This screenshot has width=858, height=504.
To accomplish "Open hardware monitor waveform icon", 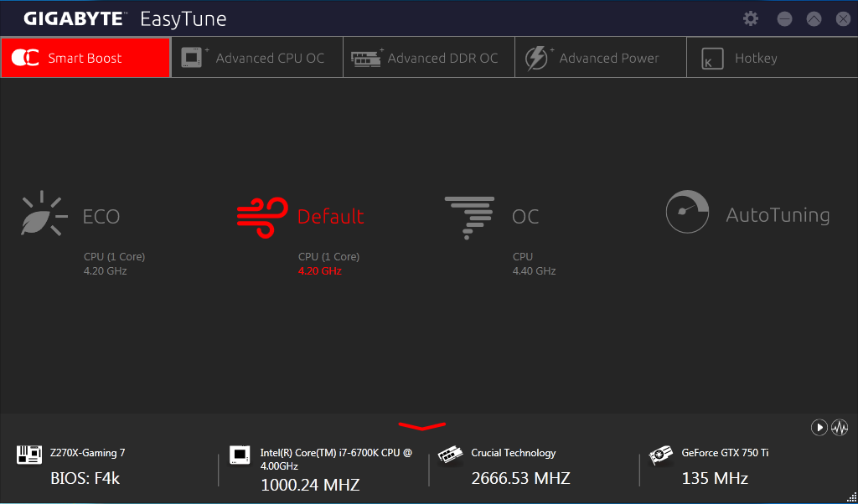I will point(840,427).
